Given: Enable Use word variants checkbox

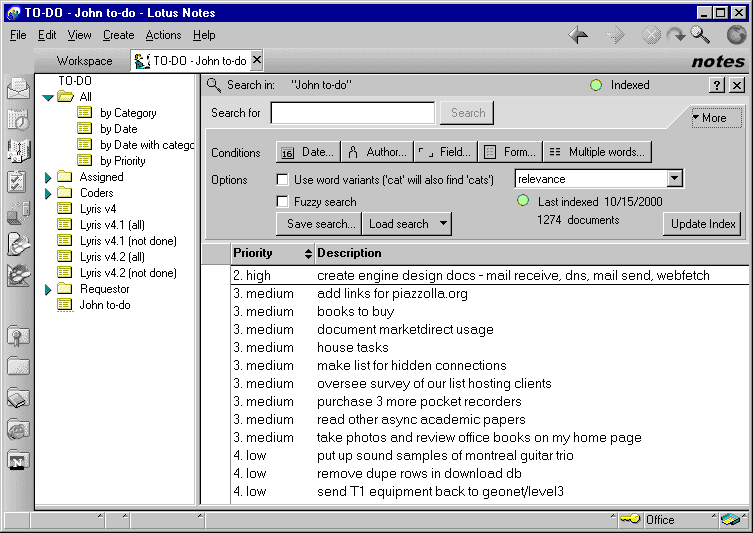Looking at the screenshot, I should (x=282, y=180).
